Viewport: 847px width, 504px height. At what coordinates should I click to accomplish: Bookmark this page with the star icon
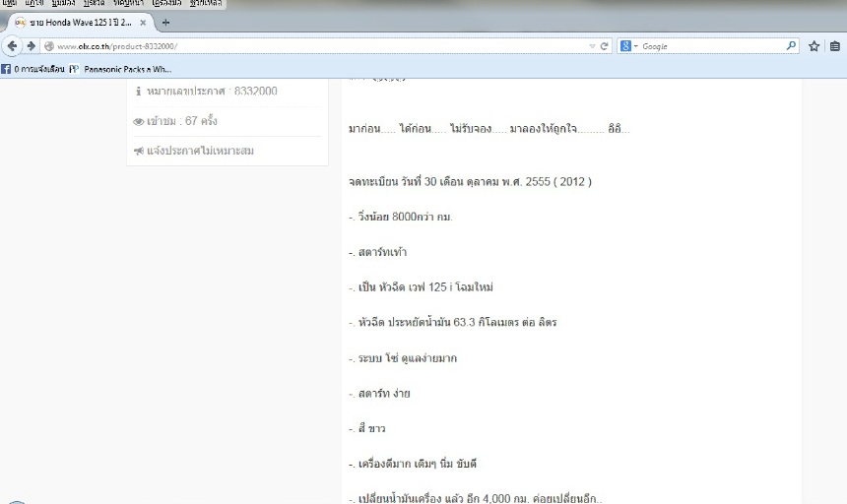point(814,46)
